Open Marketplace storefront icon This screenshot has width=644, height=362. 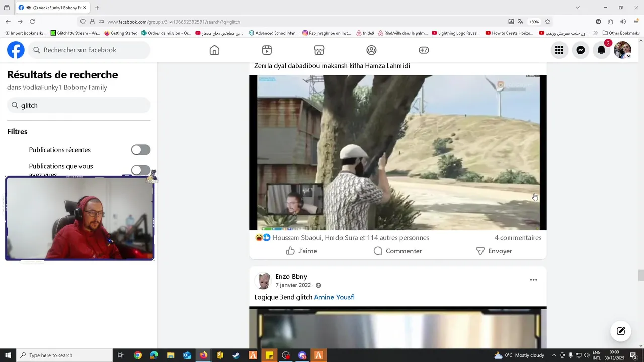coord(319,50)
